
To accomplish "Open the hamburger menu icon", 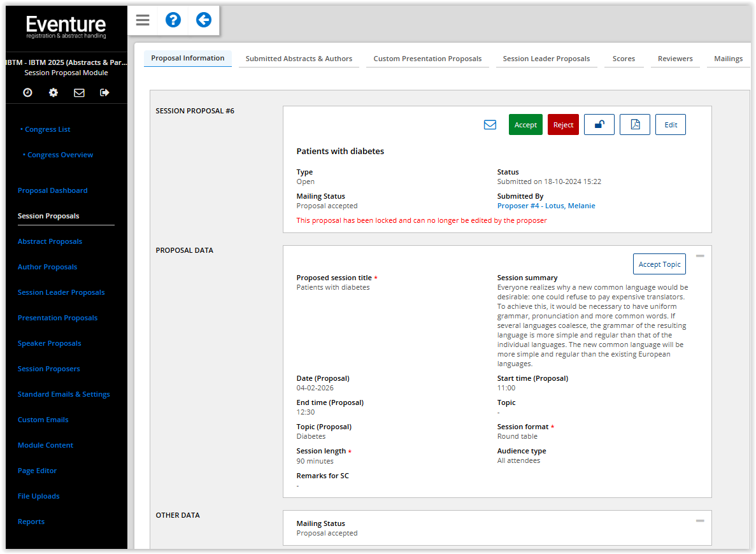I will click(142, 20).
